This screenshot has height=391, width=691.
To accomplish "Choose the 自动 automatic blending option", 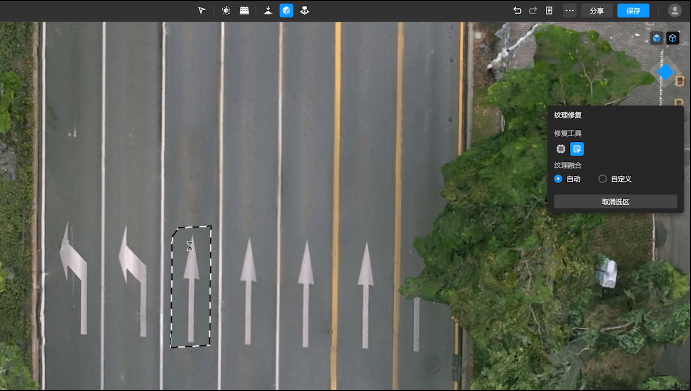I will 567,179.
